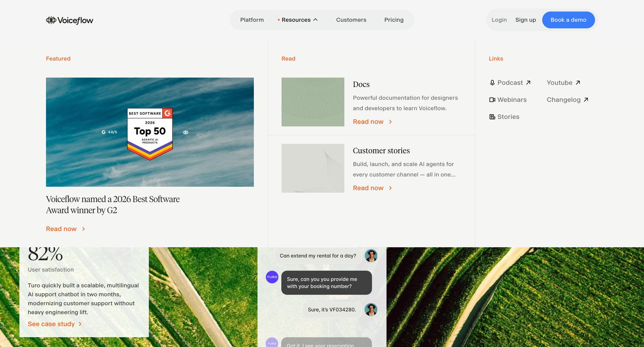Viewport: 644px width, 347px height.
Task: Open the Stories link
Action: point(508,117)
